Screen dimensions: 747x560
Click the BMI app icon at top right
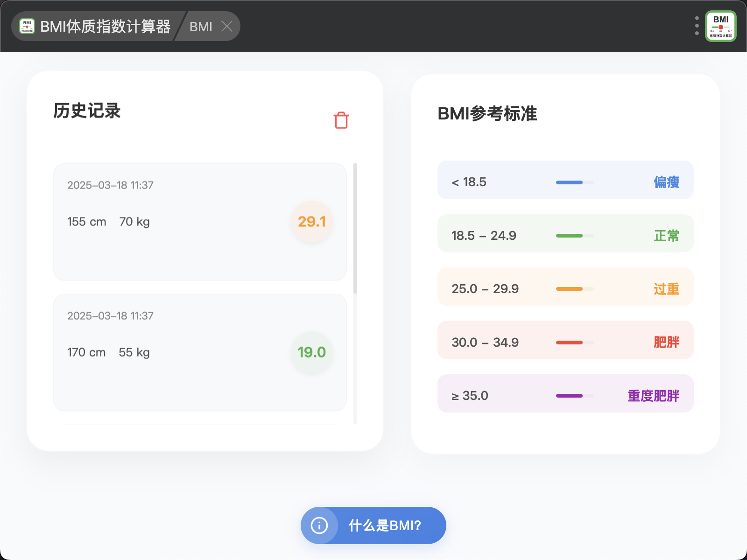(720, 26)
